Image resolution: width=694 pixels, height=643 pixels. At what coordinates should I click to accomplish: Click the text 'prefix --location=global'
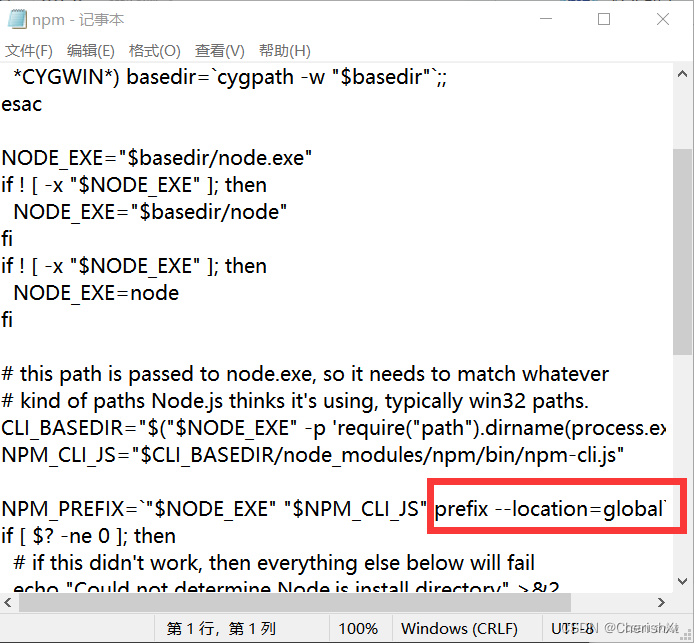[x=550, y=509]
